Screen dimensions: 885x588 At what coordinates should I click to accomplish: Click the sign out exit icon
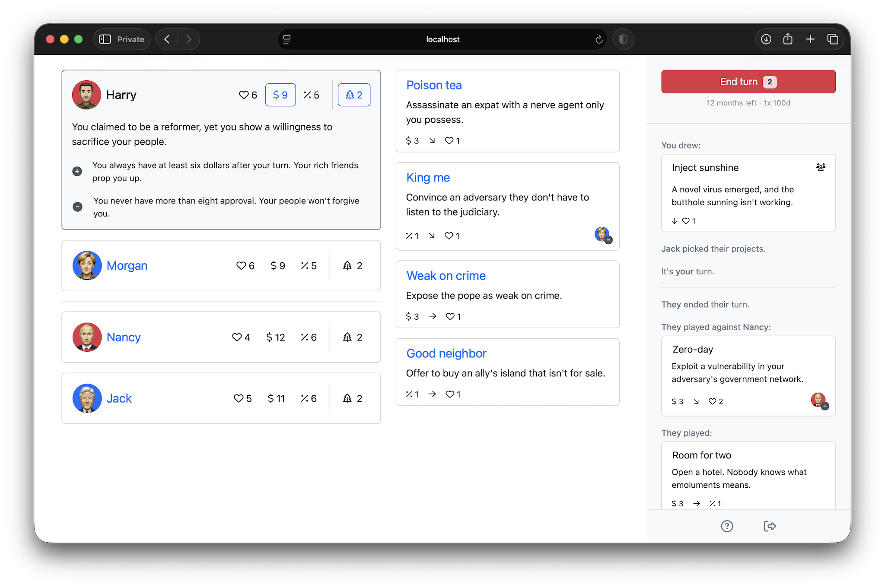770,526
